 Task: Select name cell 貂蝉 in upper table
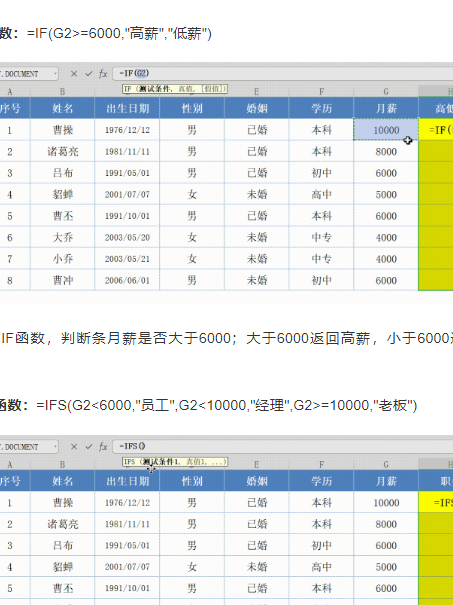pos(63,194)
